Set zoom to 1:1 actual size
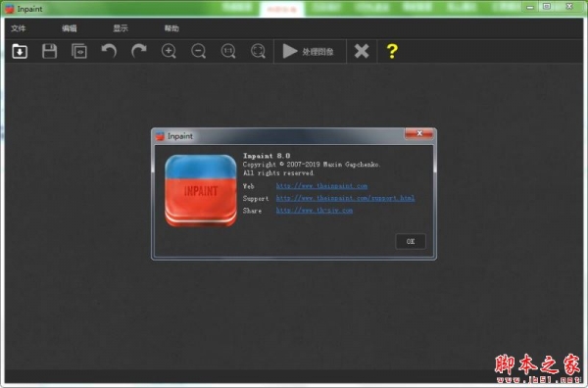The height and width of the screenshot is (388, 588). (x=228, y=51)
